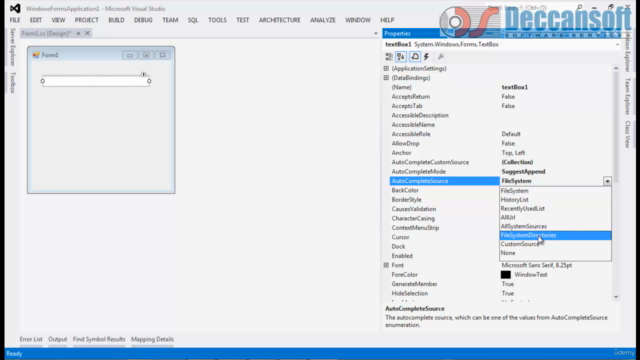Viewport: 640px width, 360px height.
Task: Show Events via the lightning bolt icon
Action: click(x=427, y=57)
